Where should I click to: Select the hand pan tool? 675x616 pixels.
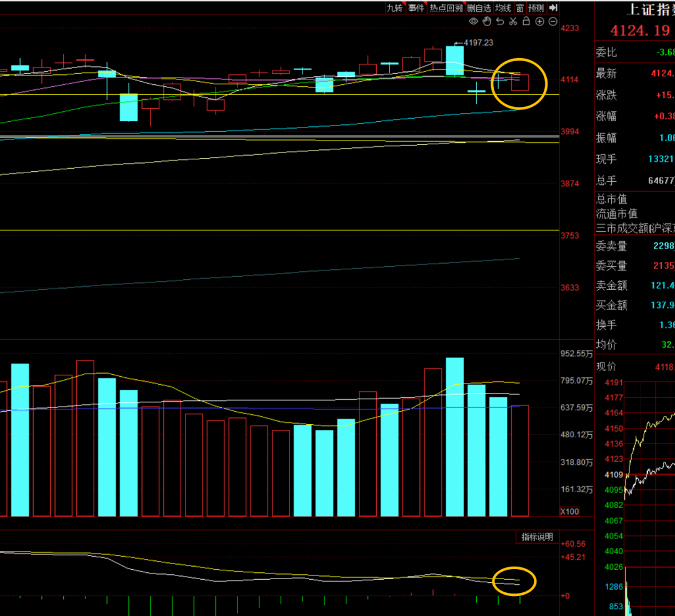point(487,21)
